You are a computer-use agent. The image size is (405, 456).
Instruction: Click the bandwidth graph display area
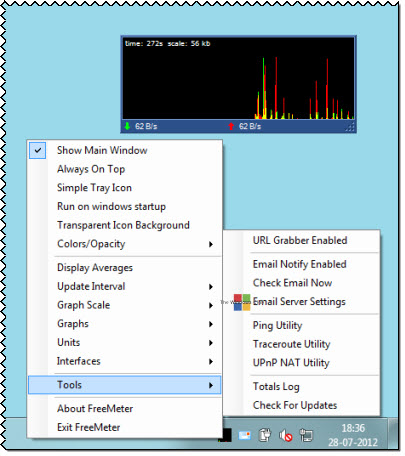point(238,78)
